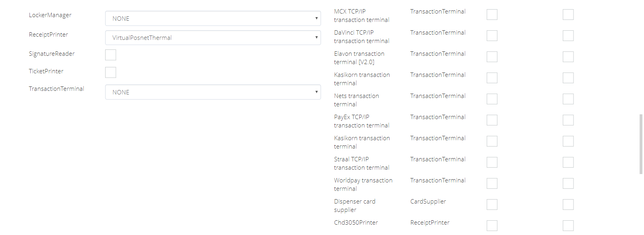Toggle second checkbox for Straal TCP/IP terminal

click(568, 163)
